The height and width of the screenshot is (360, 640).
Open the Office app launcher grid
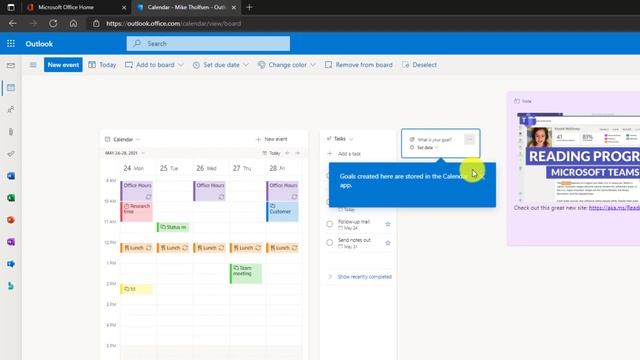[11, 44]
